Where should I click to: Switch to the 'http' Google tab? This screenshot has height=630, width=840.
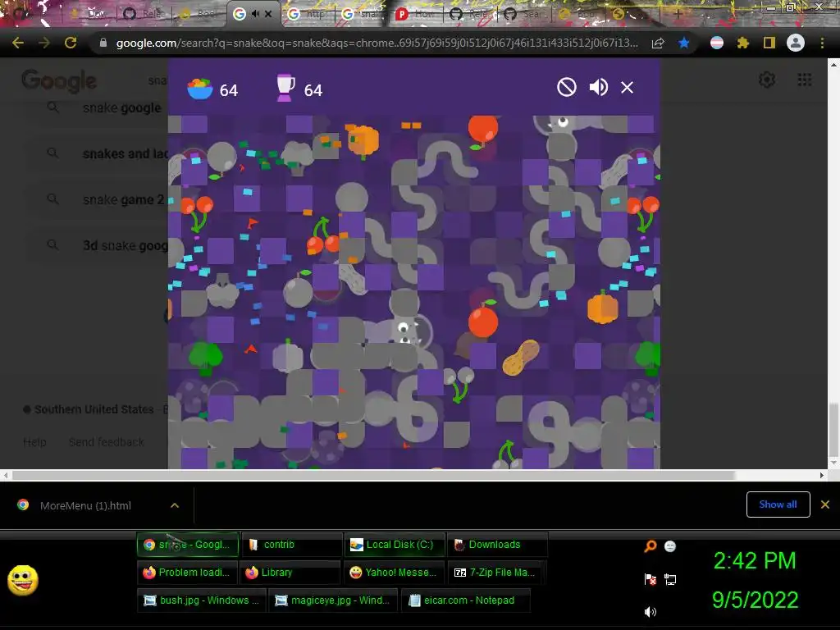[x=308, y=14]
